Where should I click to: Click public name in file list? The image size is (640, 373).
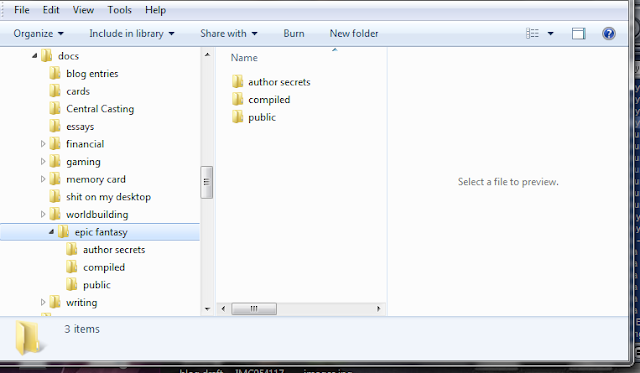262,117
